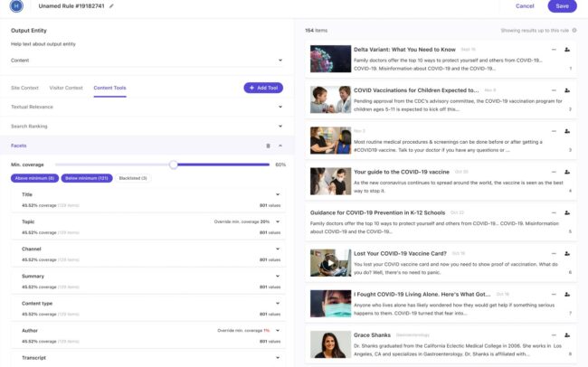Open more options for Lost Your COVID-19 Vaccine Card

click(x=552, y=254)
